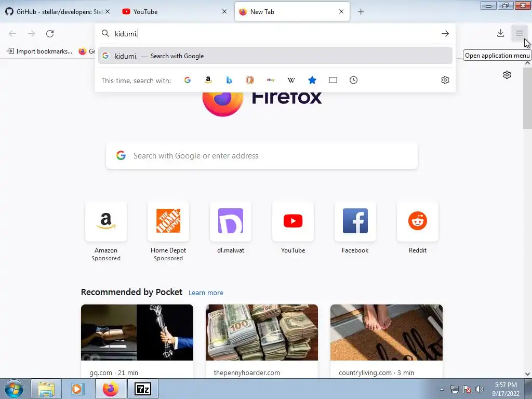Open the gq.com Pocket story thumbnail
The width and height of the screenshot is (532, 399).
tap(137, 332)
